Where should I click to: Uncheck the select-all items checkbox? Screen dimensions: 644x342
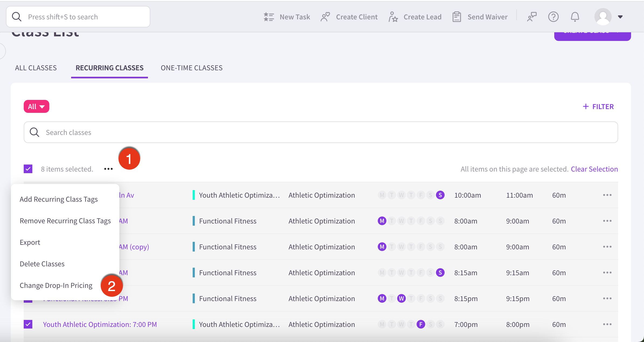tap(28, 169)
